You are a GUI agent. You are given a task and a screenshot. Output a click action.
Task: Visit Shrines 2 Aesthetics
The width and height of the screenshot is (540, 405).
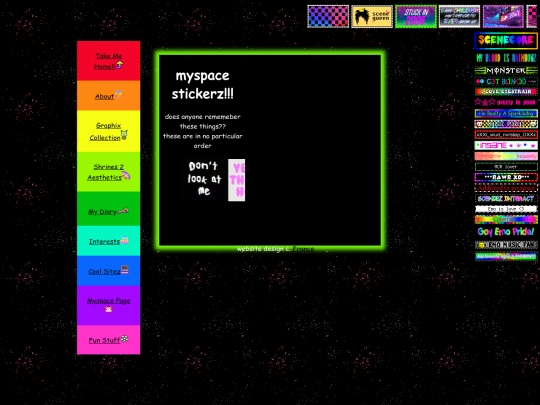pos(108,172)
